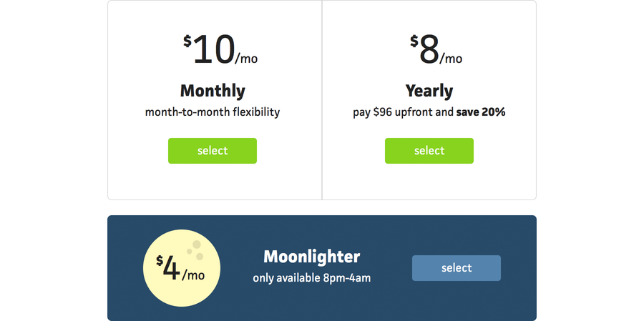Click the yellow moon price icon
The image size is (644, 321).
tap(182, 268)
